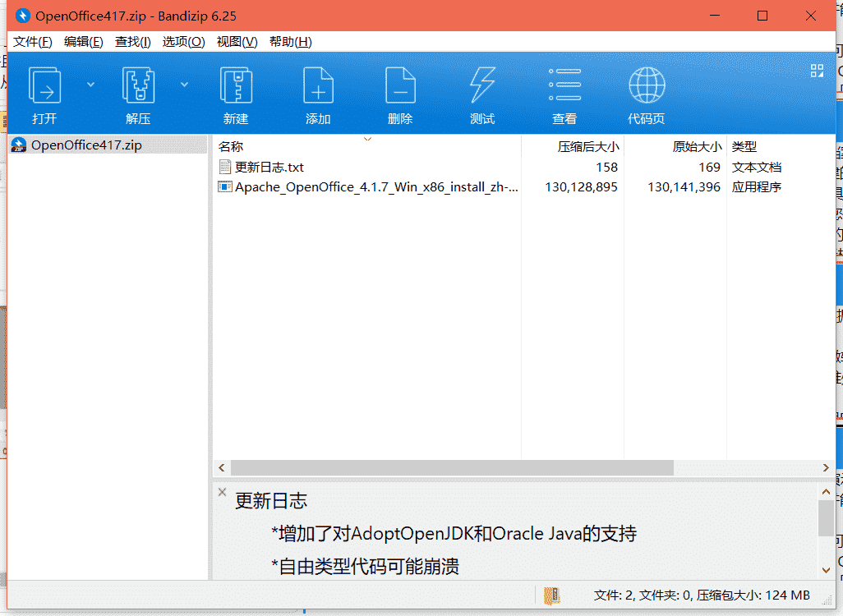Click the 应用程序 type cell

(757, 187)
